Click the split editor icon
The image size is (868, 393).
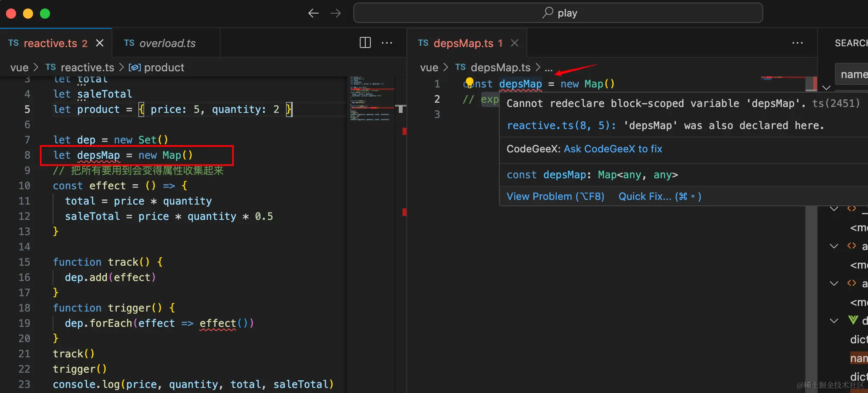click(x=365, y=43)
